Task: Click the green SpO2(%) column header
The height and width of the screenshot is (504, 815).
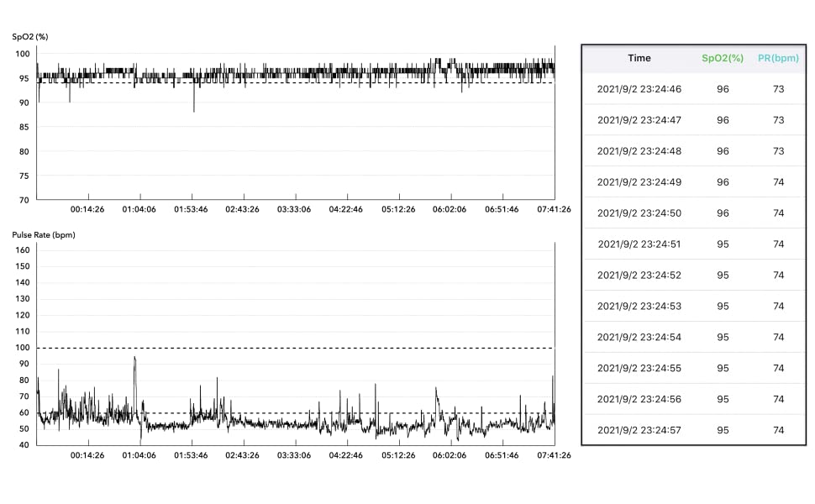Action: point(723,58)
